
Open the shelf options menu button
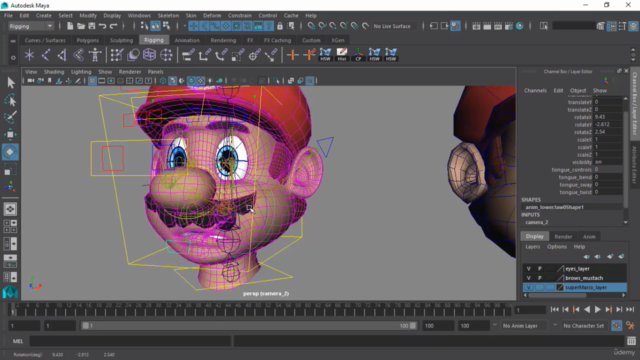tap(13, 58)
